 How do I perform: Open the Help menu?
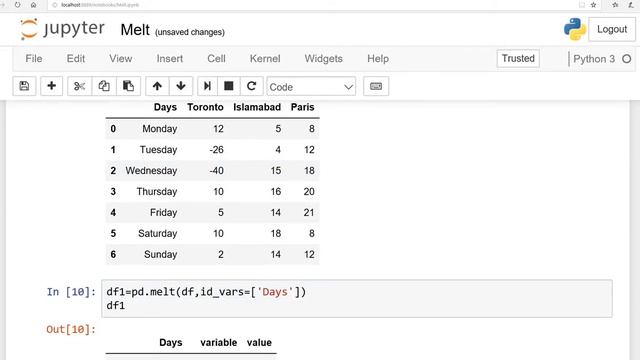point(378,59)
